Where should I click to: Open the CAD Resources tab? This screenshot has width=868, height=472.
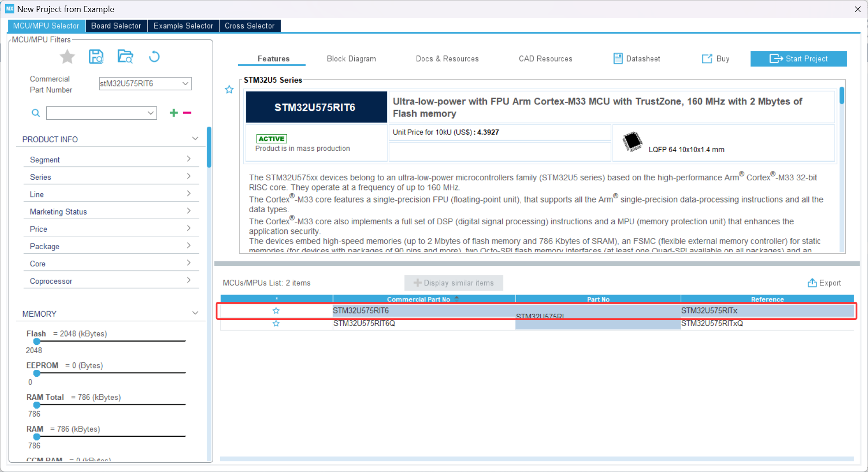click(546, 59)
